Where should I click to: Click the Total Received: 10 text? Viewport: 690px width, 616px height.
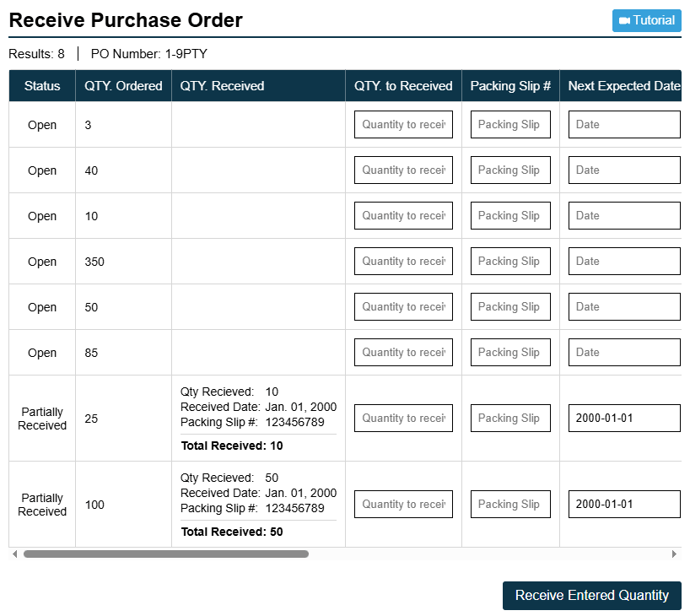(x=232, y=446)
